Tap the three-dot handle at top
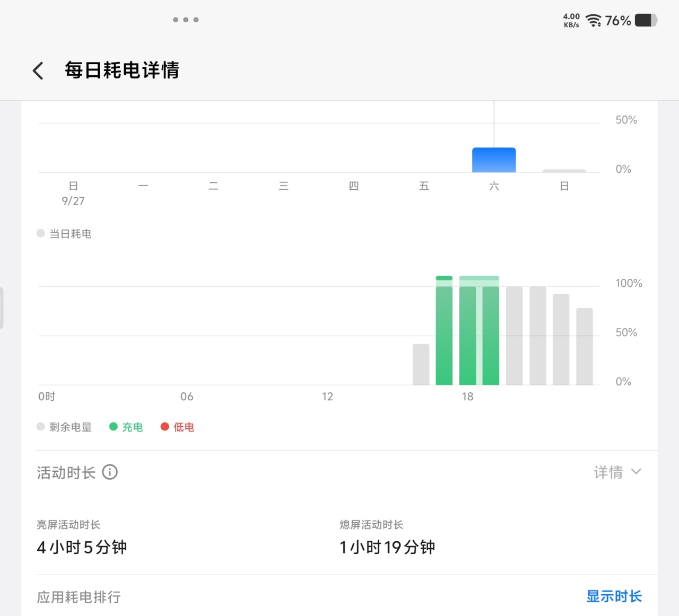The width and height of the screenshot is (679, 616). pos(186,20)
